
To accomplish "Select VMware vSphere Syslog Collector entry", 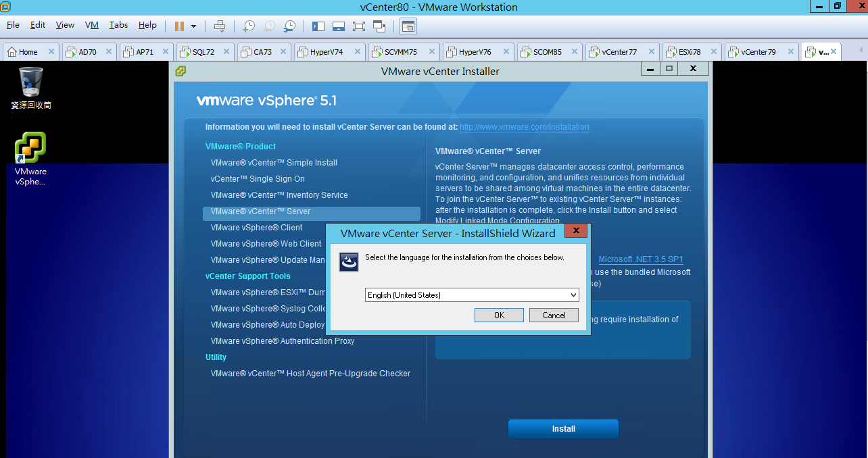I will [268, 309].
